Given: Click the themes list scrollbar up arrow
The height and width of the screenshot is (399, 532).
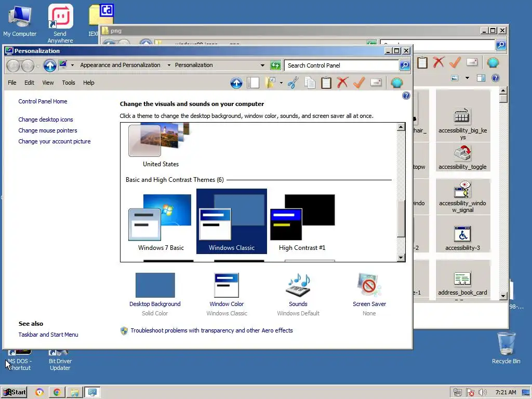Looking at the screenshot, I should pos(401,127).
